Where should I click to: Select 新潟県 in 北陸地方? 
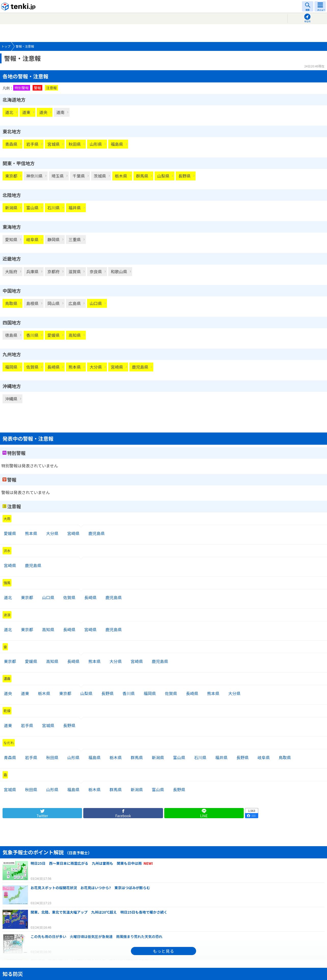[x=12, y=208]
